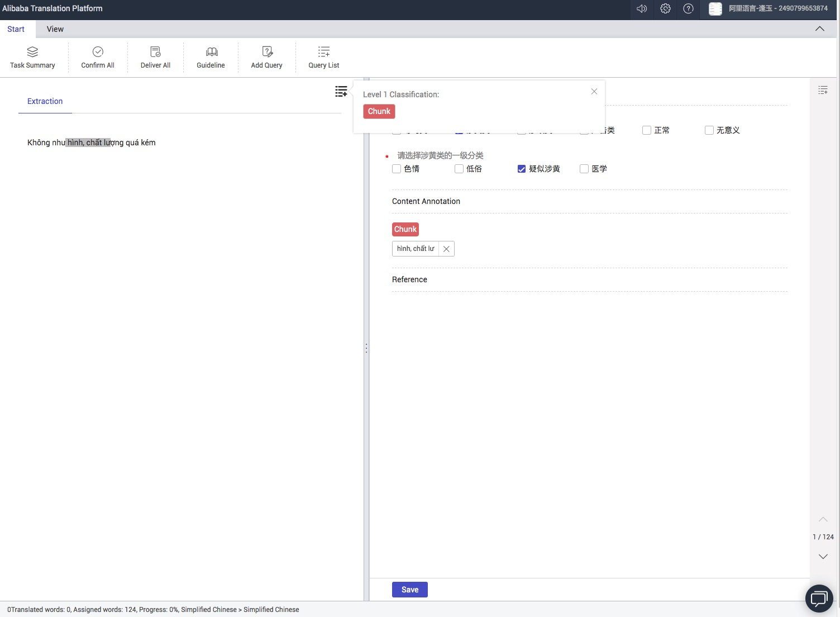The height and width of the screenshot is (617, 840).
Task: Click the list icon in right sidebar
Action: (823, 90)
